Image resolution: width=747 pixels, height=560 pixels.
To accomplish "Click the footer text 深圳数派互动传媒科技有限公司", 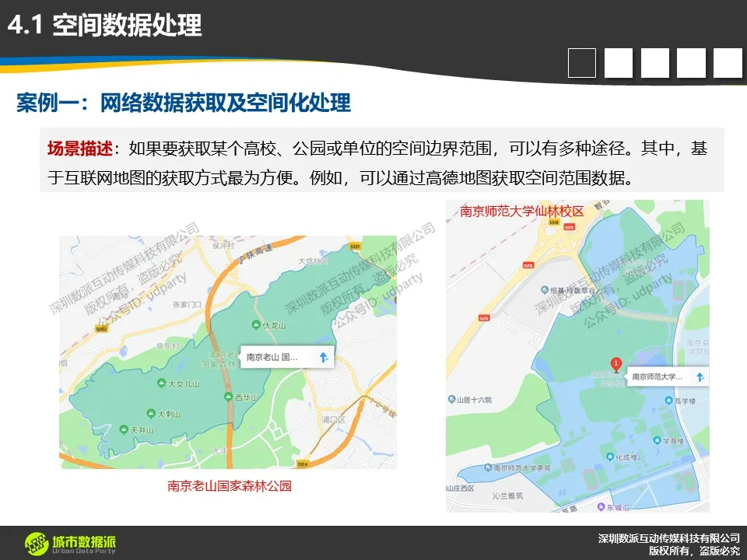I will pyautogui.click(x=669, y=538).
